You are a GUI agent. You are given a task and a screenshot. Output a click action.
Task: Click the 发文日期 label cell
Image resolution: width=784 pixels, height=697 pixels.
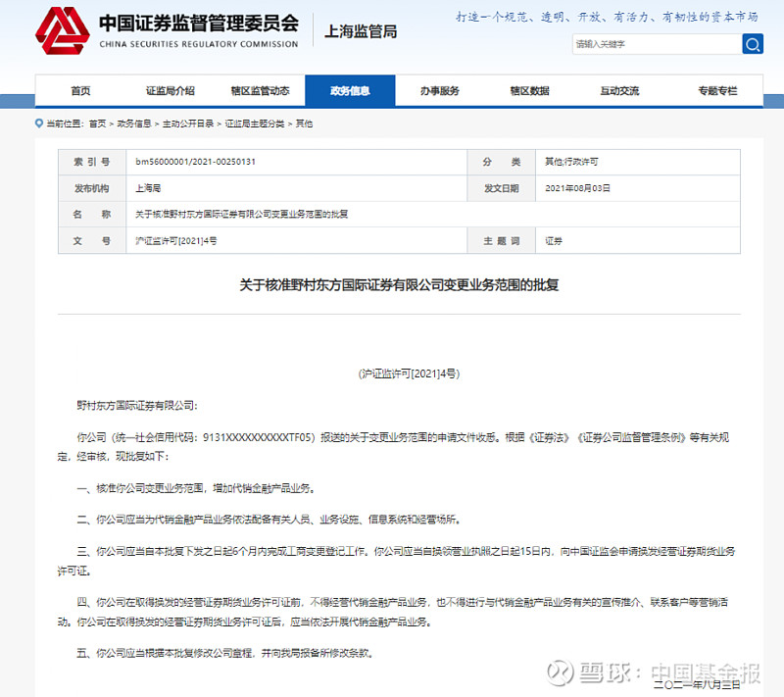click(x=501, y=188)
